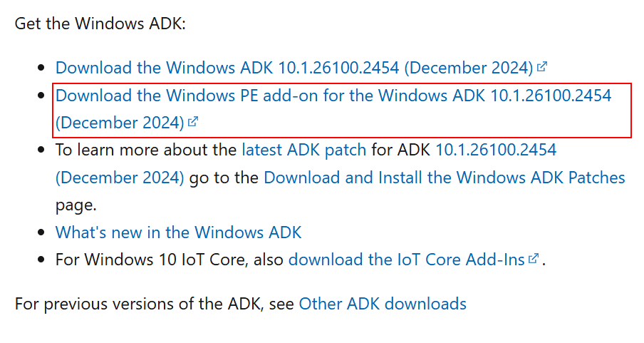Open the Other ADK downloads link

click(x=383, y=304)
